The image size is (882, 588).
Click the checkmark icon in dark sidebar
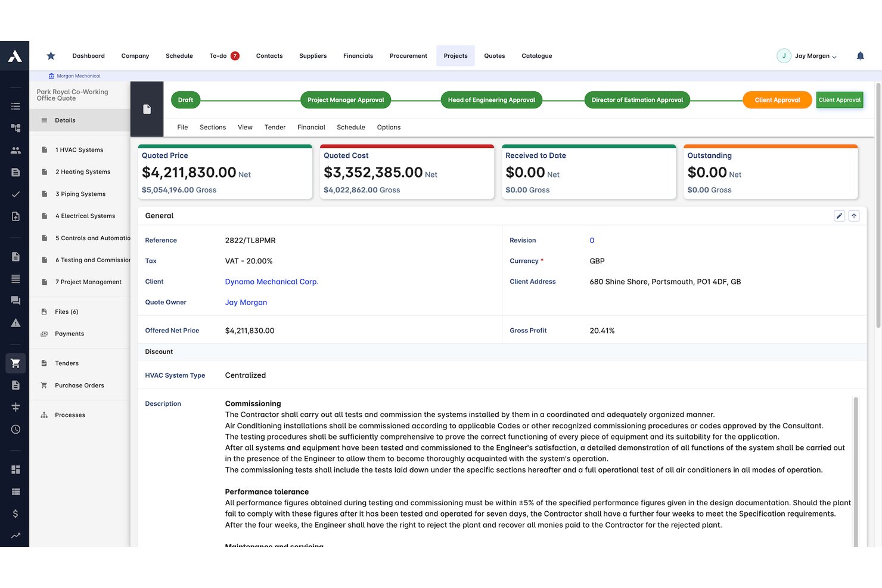click(x=15, y=194)
